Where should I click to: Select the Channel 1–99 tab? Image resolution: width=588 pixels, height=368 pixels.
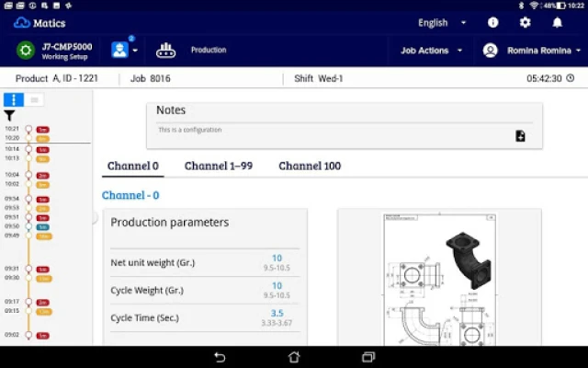(x=219, y=166)
